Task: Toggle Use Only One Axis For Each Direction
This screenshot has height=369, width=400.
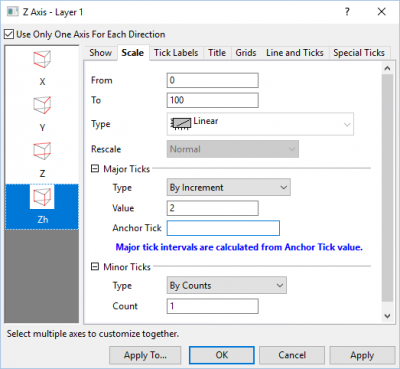Action: point(9,34)
